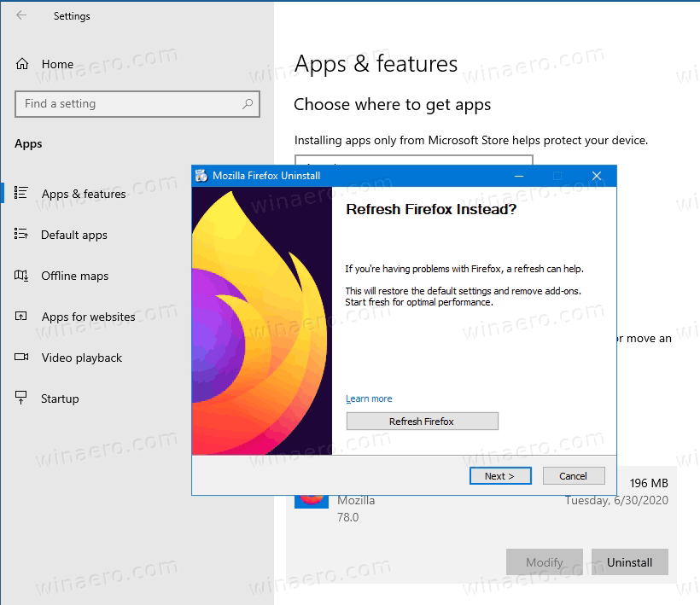
Task: Click the 'Choose where to get apps' heading
Action: (x=392, y=105)
